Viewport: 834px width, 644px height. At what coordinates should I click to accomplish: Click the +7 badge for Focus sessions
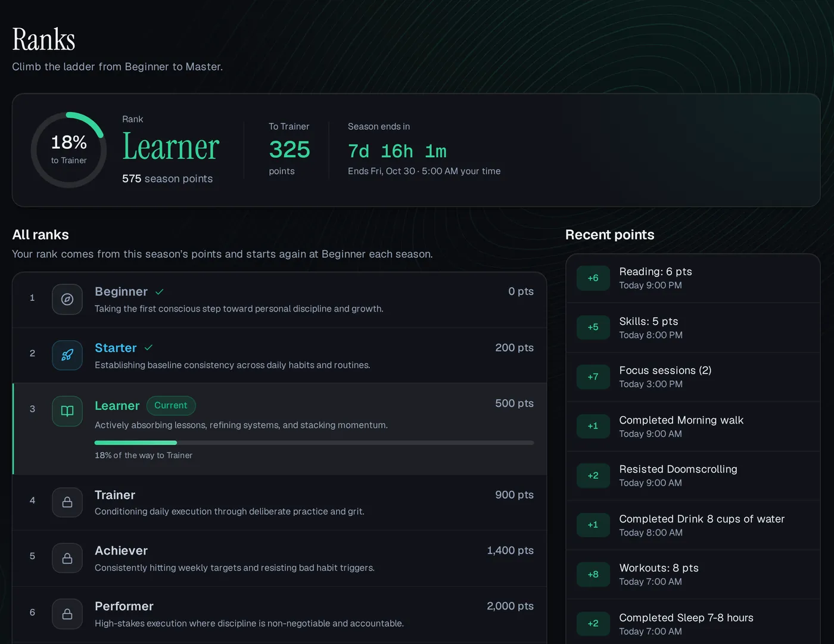[593, 377]
